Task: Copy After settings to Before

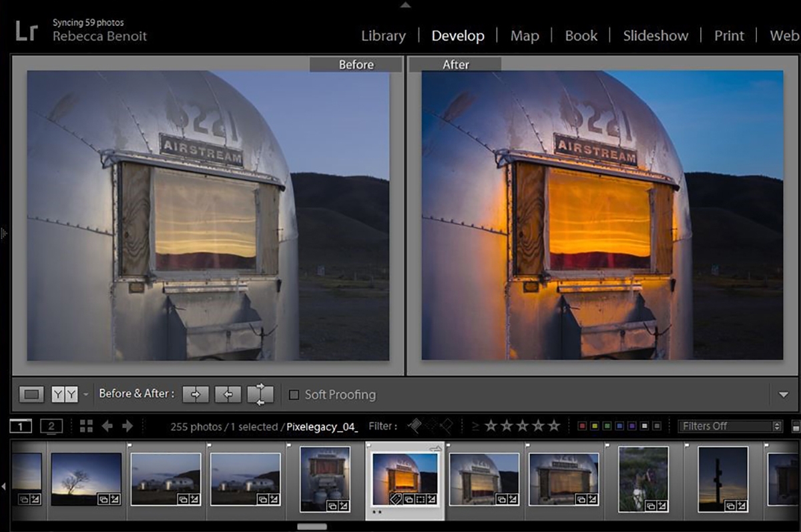Action: coord(228,394)
